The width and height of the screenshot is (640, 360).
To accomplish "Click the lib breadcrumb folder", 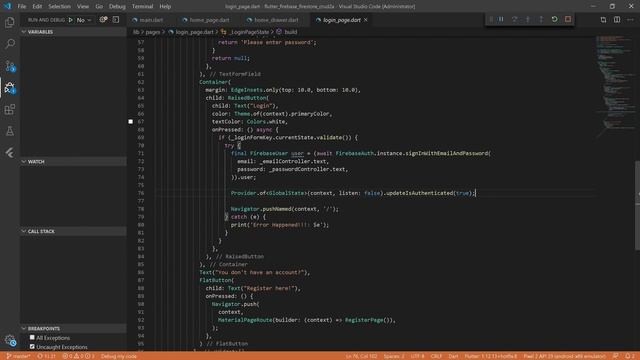I will point(136,31).
